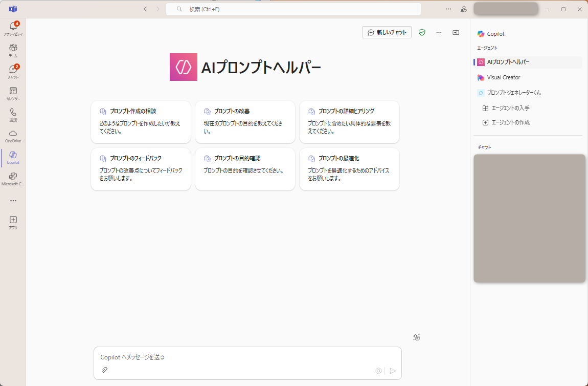Click the people icon in title bar
Image resolution: width=588 pixels, height=386 pixels.
point(464,9)
